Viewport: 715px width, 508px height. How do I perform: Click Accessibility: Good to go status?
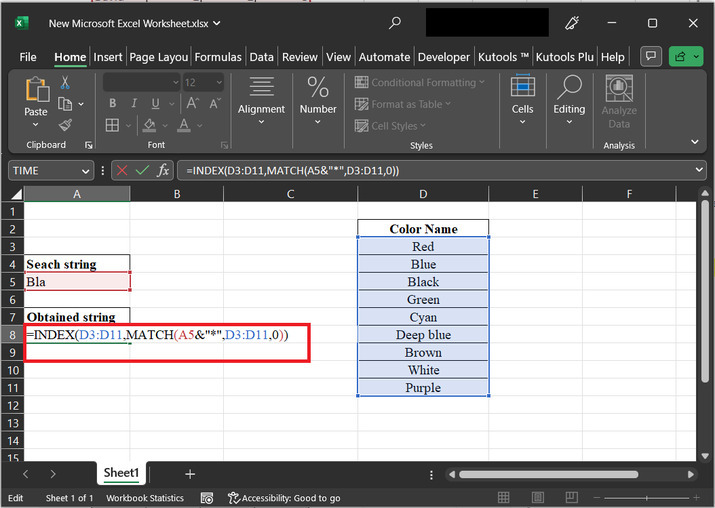pos(285,498)
